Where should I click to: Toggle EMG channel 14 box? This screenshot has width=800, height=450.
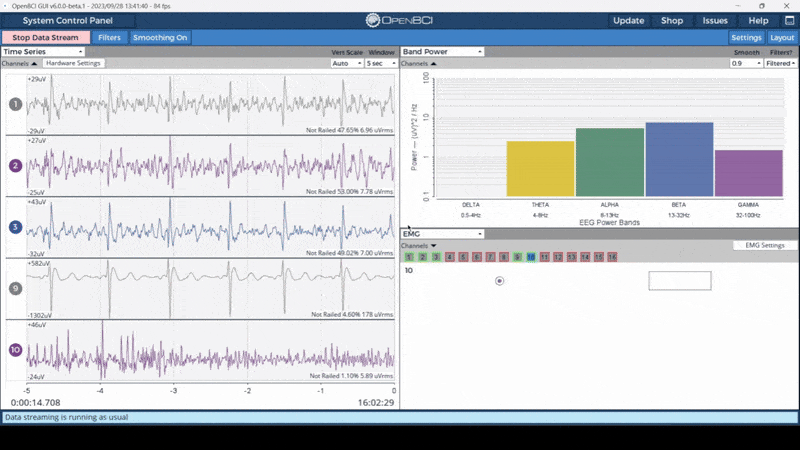(585, 257)
